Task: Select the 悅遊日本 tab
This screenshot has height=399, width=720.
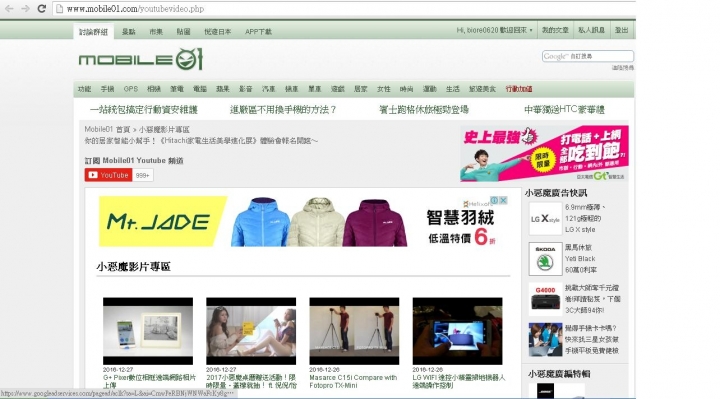Action: click(x=218, y=32)
